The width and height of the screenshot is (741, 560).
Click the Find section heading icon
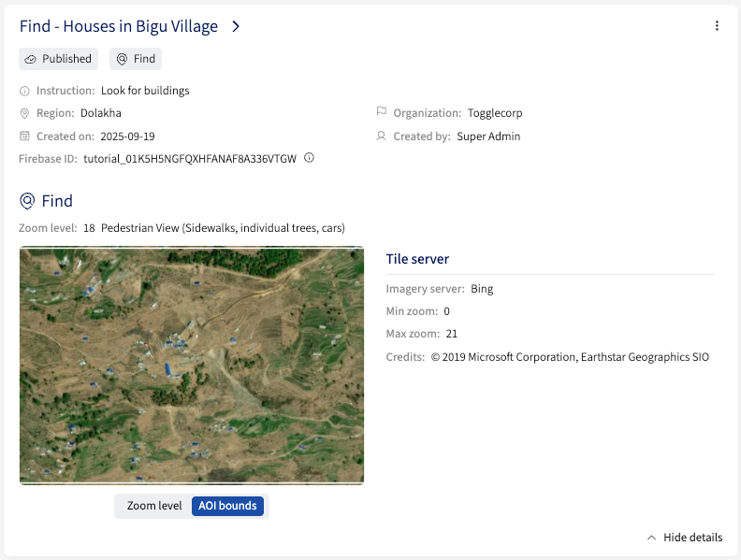click(x=27, y=200)
